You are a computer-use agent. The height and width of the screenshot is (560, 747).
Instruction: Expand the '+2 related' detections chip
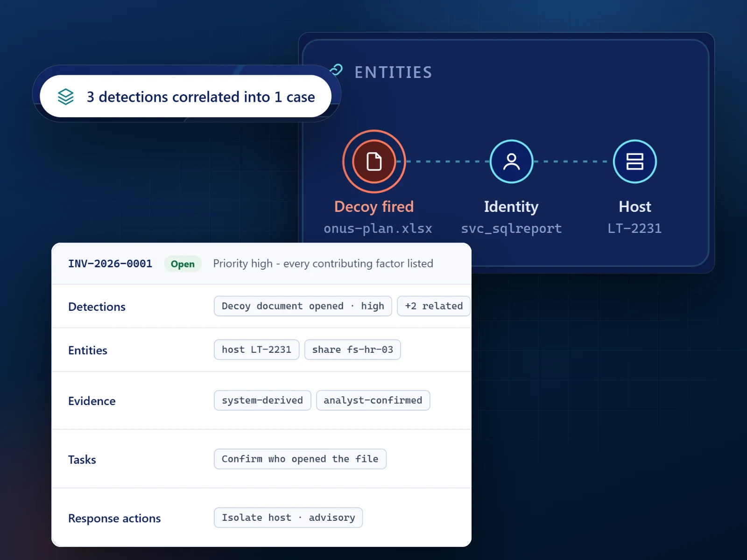(434, 306)
